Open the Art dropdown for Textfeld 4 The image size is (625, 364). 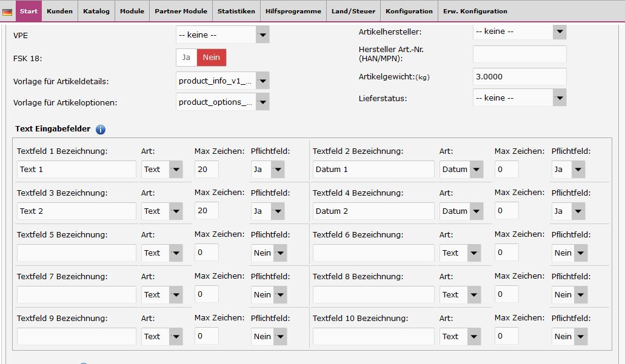pyautogui.click(x=476, y=211)
